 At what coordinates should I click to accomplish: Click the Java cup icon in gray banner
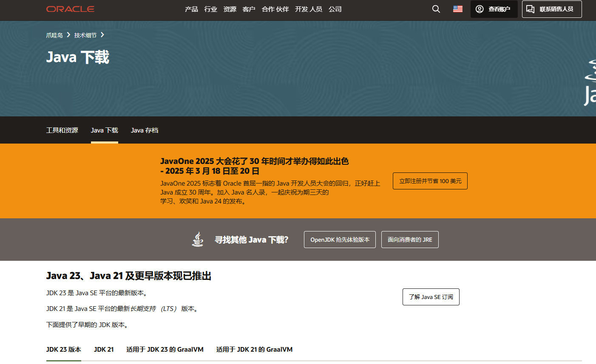coord(198,240)
